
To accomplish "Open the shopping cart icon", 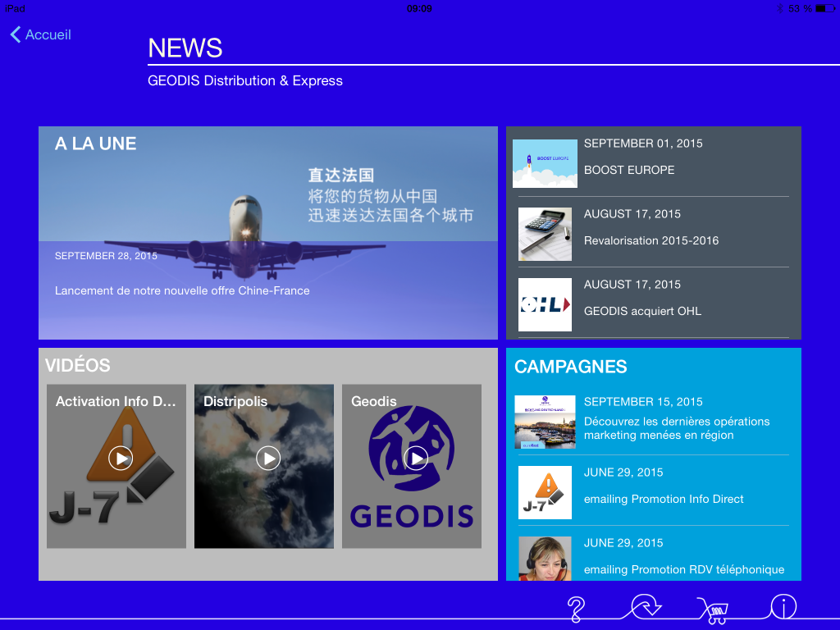I will [714, 610].
